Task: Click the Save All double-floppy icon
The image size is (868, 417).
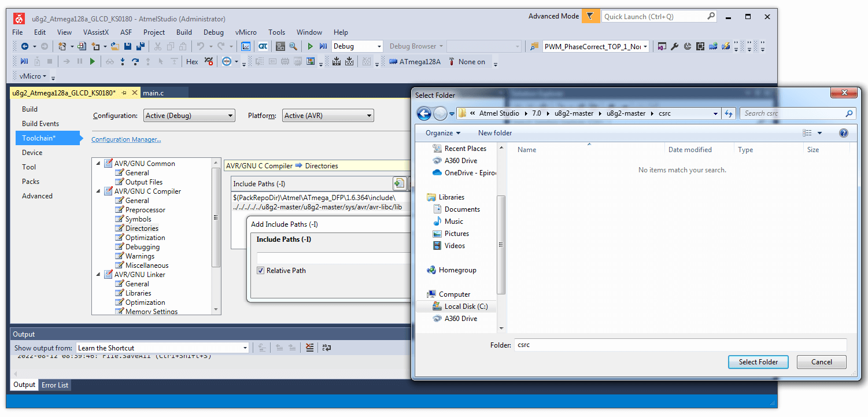Action: pyautogui.click(x=140, y=46)
